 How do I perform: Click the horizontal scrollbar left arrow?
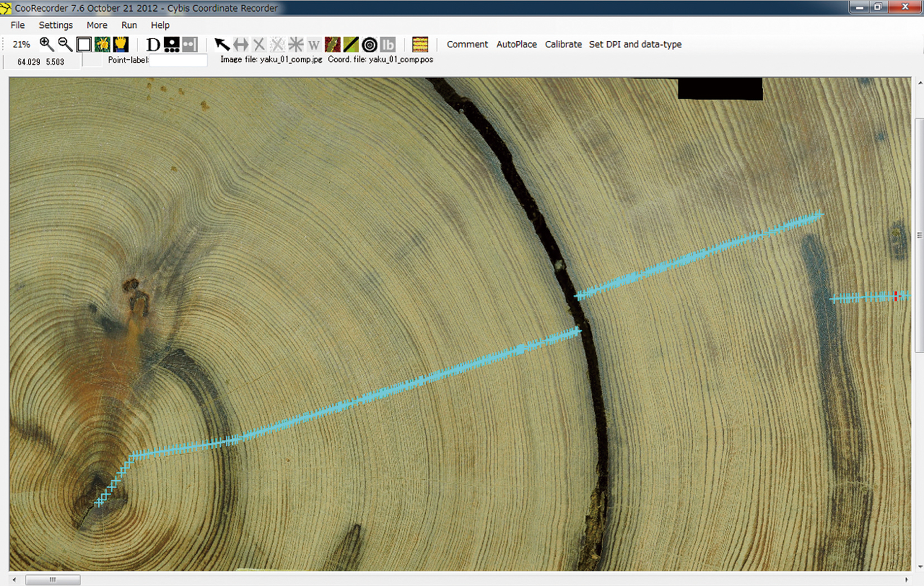tap(15, 580)
